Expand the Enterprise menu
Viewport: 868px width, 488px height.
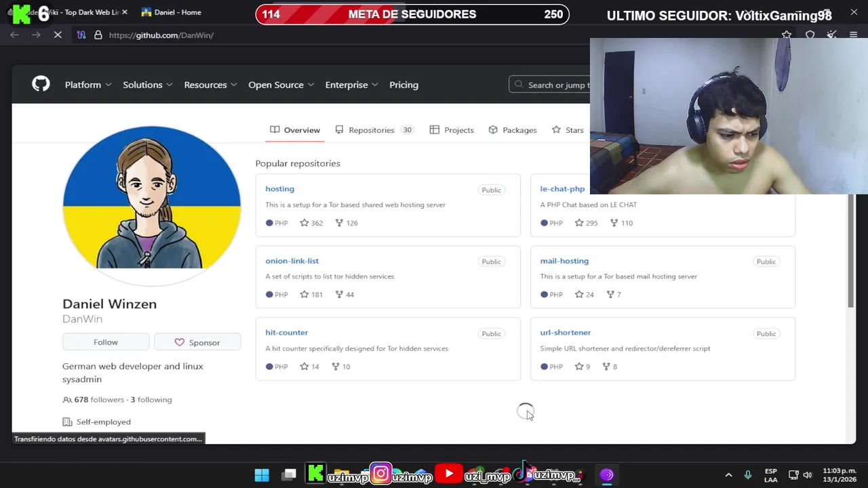pyautogui.click(x=351, y=85)
